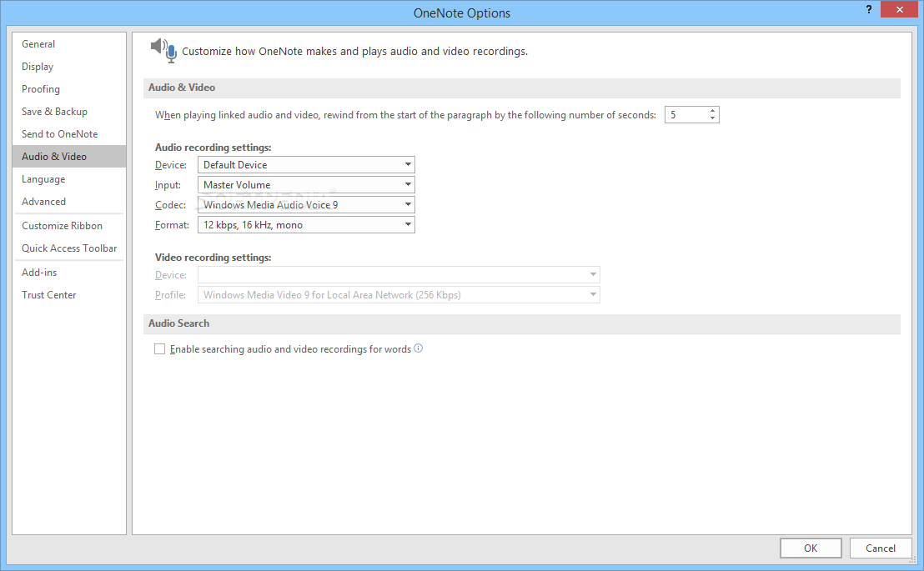Click the rewind seconds input field
924x571 pixels.
(686, 115)
